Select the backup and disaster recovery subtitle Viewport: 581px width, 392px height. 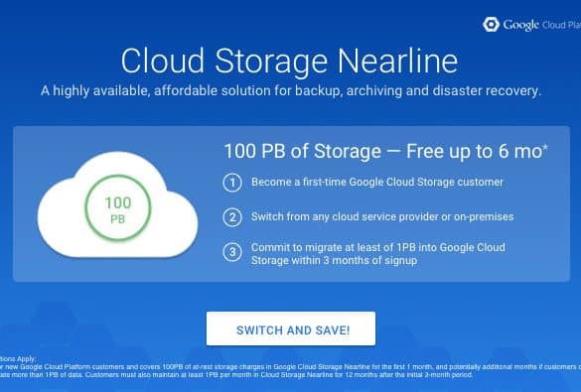point(291,90)
